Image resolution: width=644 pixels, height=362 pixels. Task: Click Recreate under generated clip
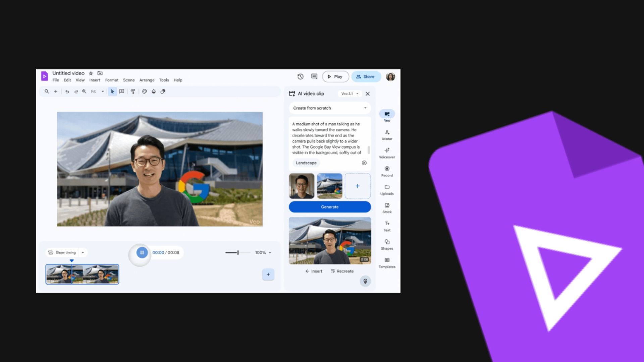click(342, 271)
